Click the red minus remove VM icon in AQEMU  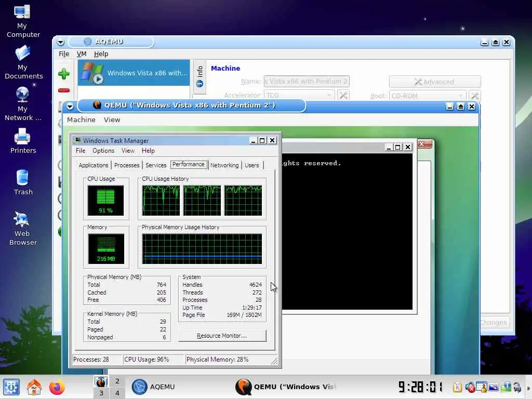coord(64,90)
